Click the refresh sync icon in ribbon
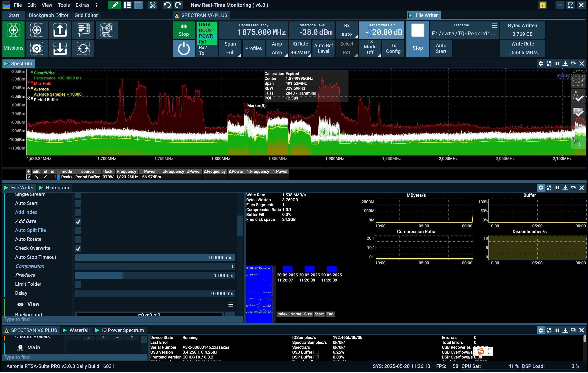 tap(83, 48)
